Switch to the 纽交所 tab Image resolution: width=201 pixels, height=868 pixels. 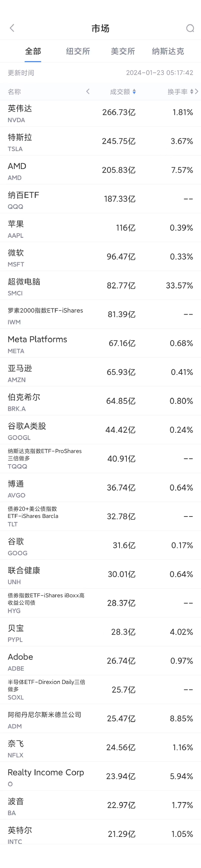coord(78,51)
